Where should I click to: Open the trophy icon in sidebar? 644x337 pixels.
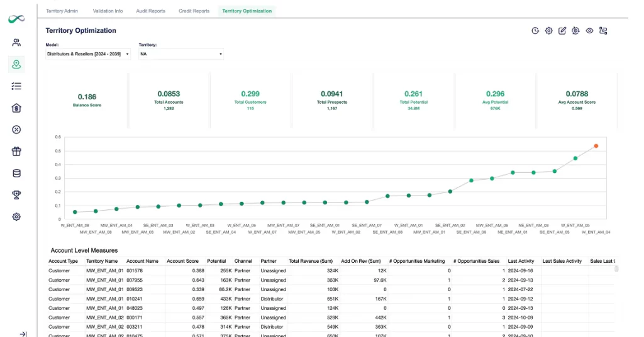[17, 195]
